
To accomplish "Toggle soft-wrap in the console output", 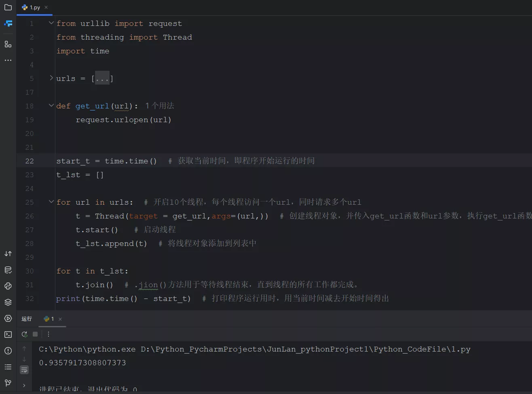I will 24,370.
